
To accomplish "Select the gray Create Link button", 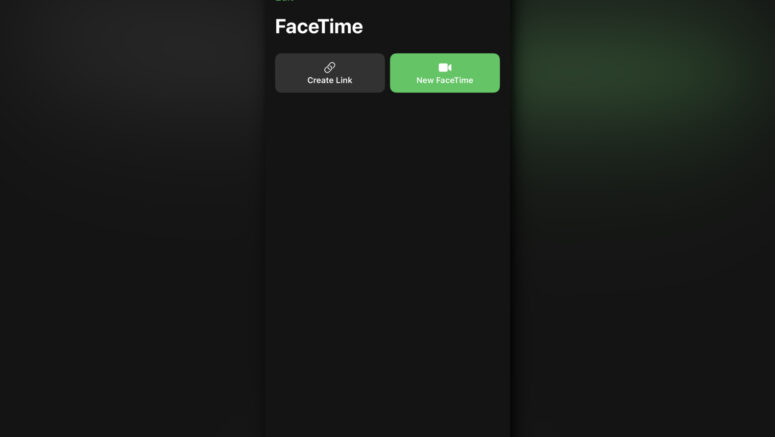I will tap(330, 73).
